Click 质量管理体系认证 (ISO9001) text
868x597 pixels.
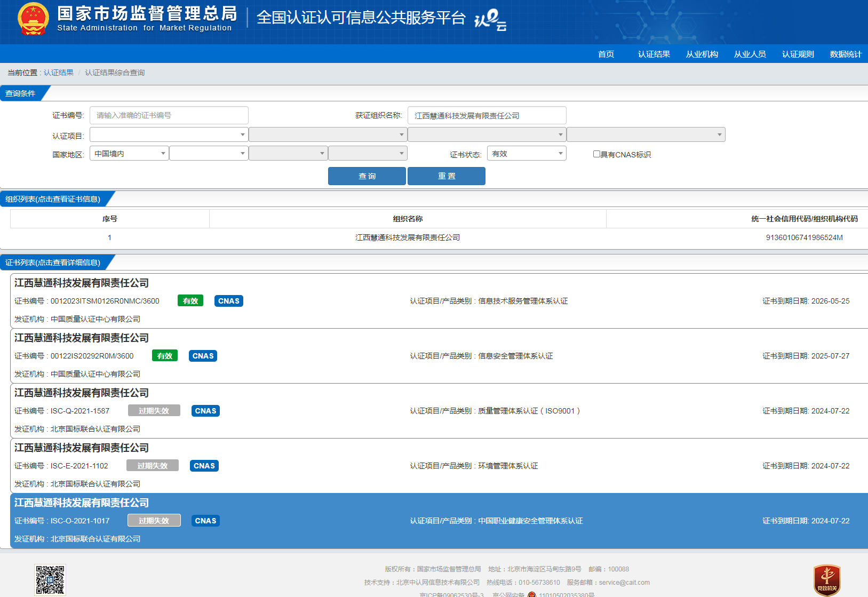(529, 411)
